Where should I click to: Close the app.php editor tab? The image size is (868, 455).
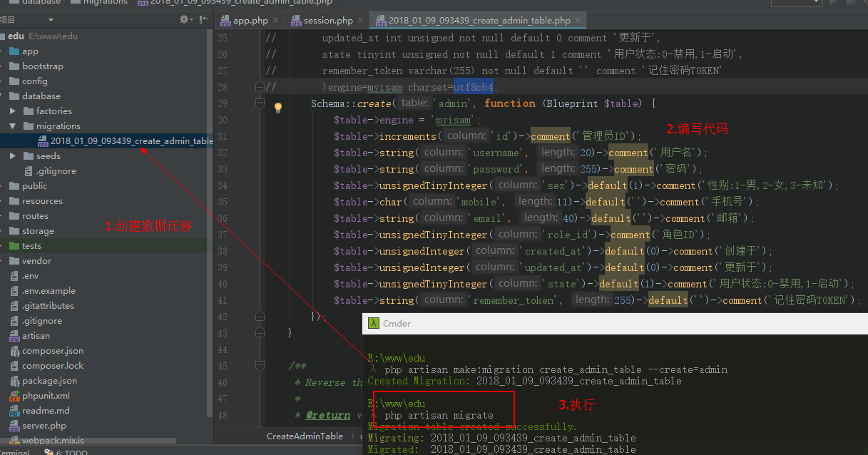coord(274,21)
